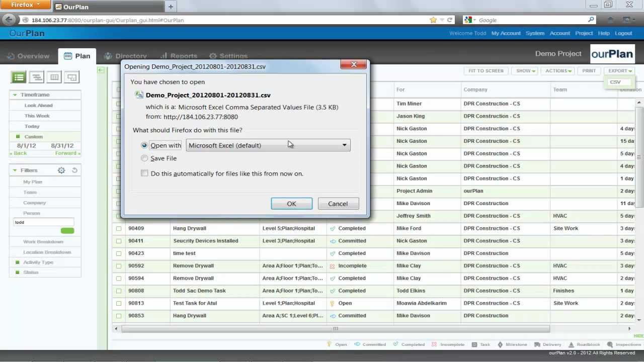This screenshot has width=644, height=362.
Task: Tick the checkbox for row 90853
Action: [x=119, y=316]
